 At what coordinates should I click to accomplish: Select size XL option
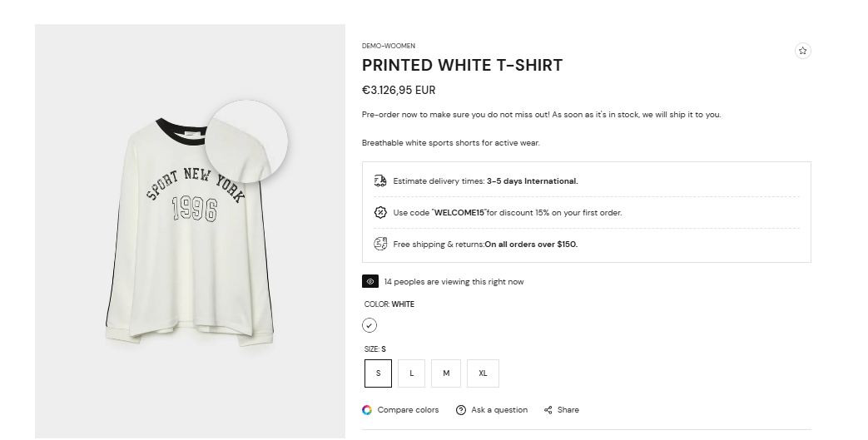tap(483, 373)
